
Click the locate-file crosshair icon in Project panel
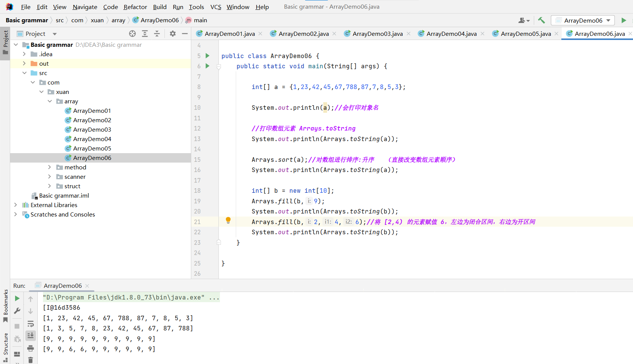point(132,34)
